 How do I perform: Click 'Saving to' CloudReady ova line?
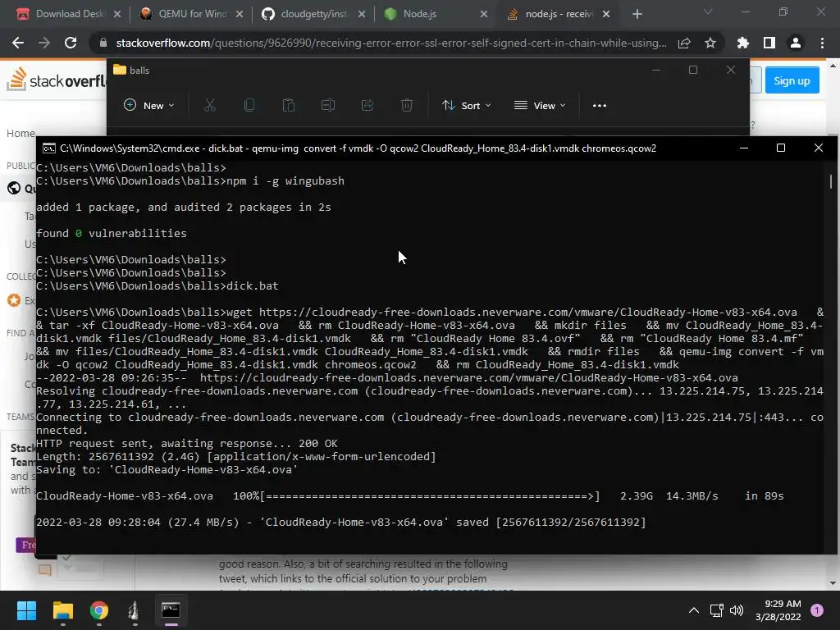(x=167, y=470)
